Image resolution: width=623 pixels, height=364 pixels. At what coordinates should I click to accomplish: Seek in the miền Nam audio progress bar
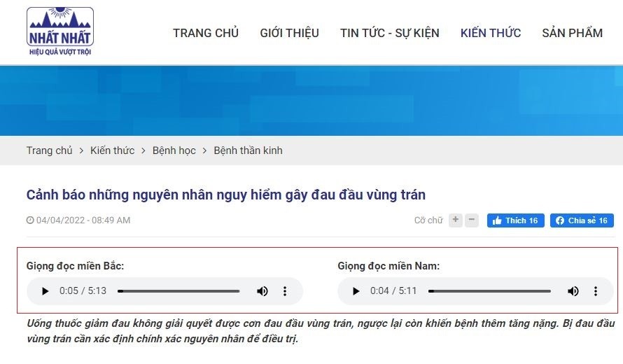pyautogui.click(x=489, y=291)
